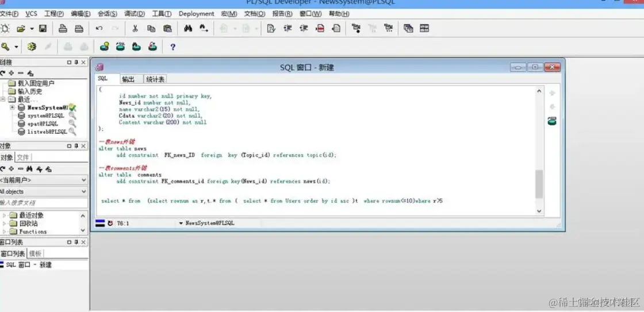Select the 输入历史 folder
The width and height of the screenshot is (644, 312).
tap(30, 91)
